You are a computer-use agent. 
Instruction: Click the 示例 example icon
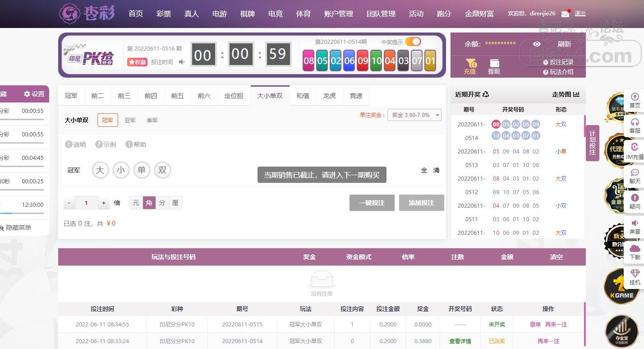(99, 144)
